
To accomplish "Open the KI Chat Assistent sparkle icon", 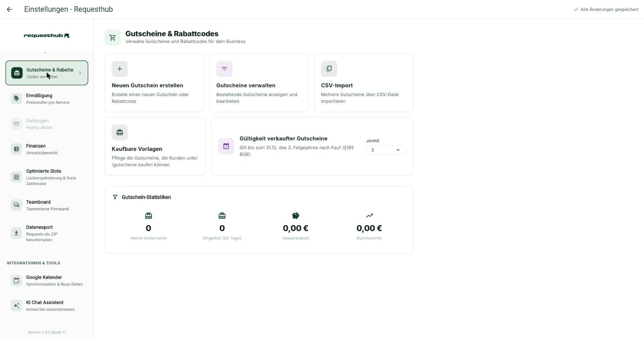I will (x=16, y=306).
